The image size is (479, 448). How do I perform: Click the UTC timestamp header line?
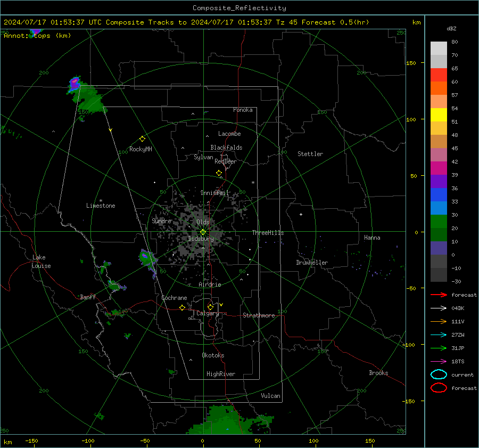(186, 22)
